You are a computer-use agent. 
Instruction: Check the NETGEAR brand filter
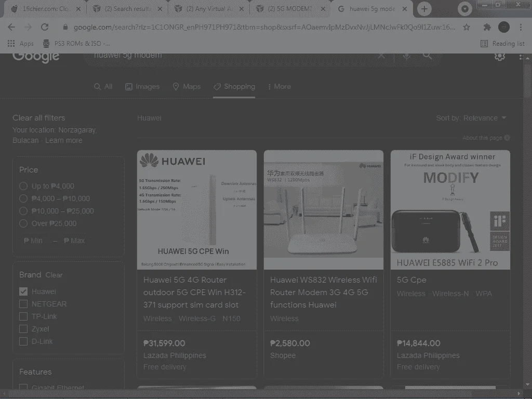[23, 304]
